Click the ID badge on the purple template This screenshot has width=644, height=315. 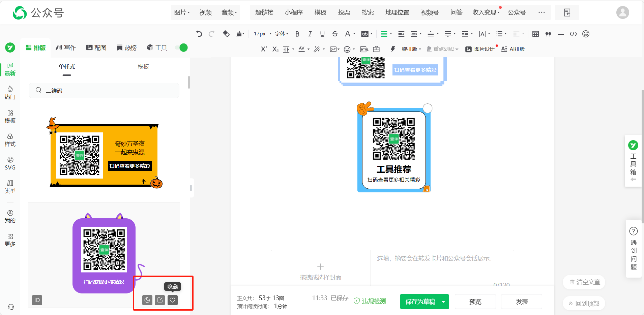point(37,300)
